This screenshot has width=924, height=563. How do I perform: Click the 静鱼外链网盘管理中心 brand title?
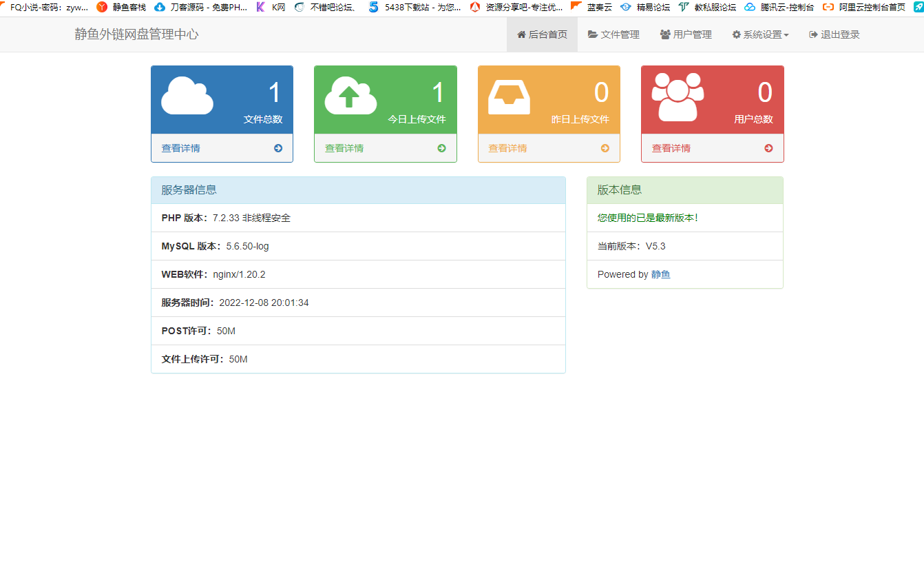pyautogui.click(x=136, y=34)
